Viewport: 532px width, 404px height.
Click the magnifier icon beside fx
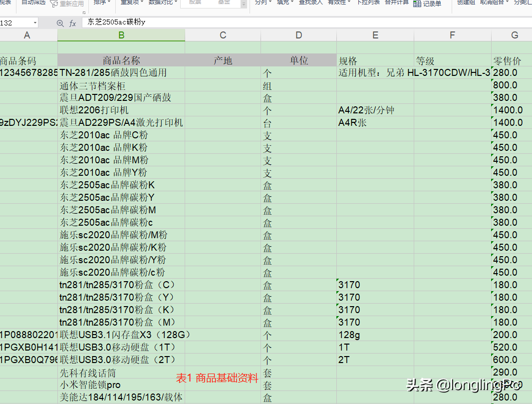[x=60, y=23]
